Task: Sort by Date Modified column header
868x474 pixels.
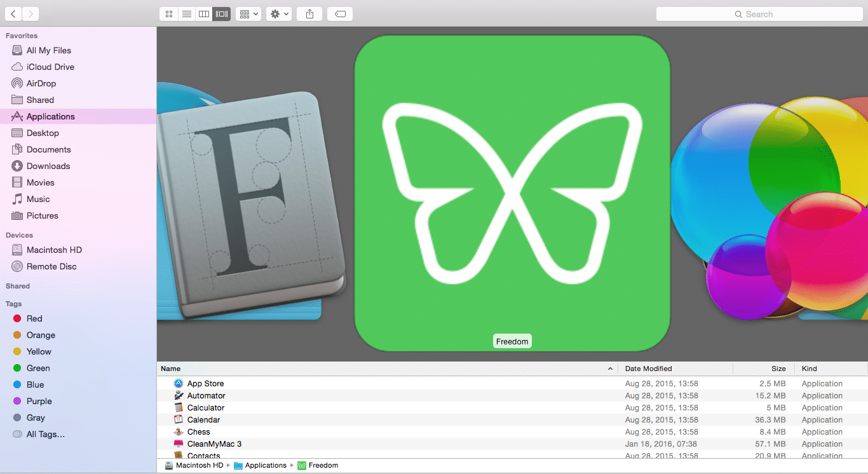Action: (675, 369)
